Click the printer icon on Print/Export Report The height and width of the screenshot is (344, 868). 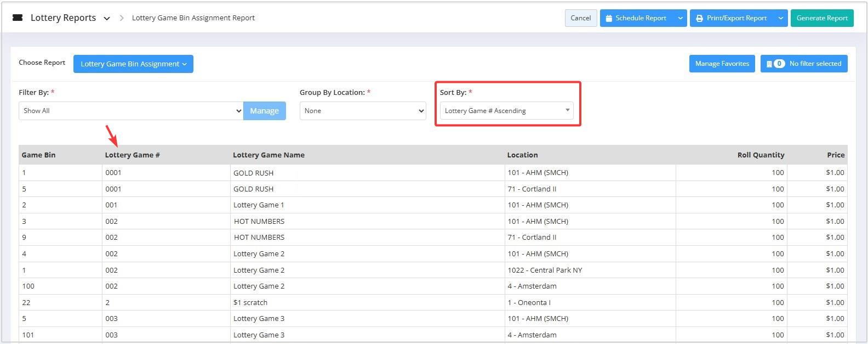699,18
